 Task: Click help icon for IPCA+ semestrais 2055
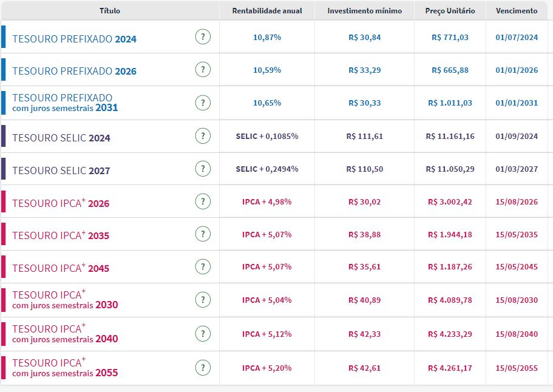[x=203, y=368]
